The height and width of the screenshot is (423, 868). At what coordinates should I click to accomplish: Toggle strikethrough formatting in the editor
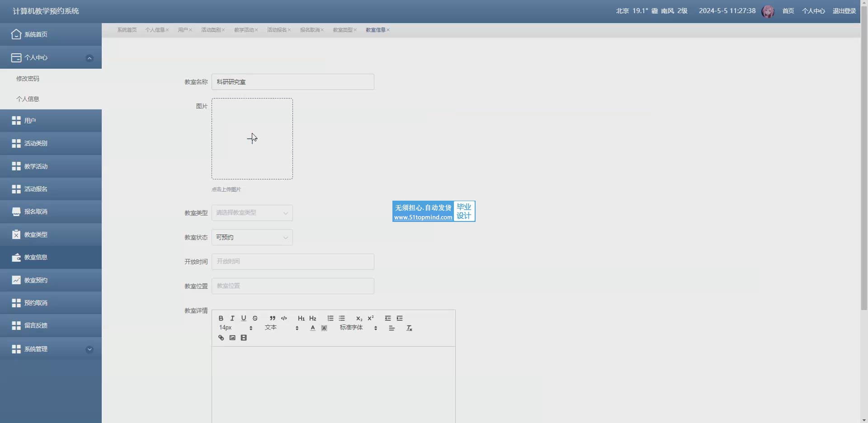255,318
